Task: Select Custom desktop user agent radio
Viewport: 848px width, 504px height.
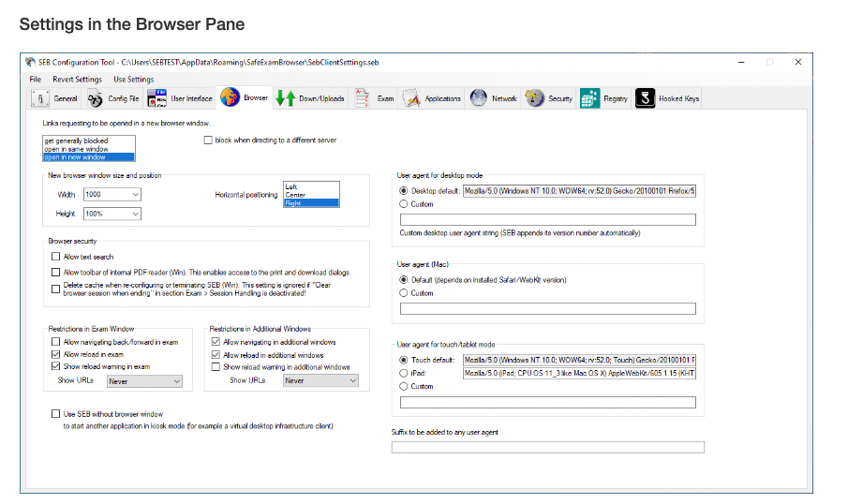Action: [404, 204]
